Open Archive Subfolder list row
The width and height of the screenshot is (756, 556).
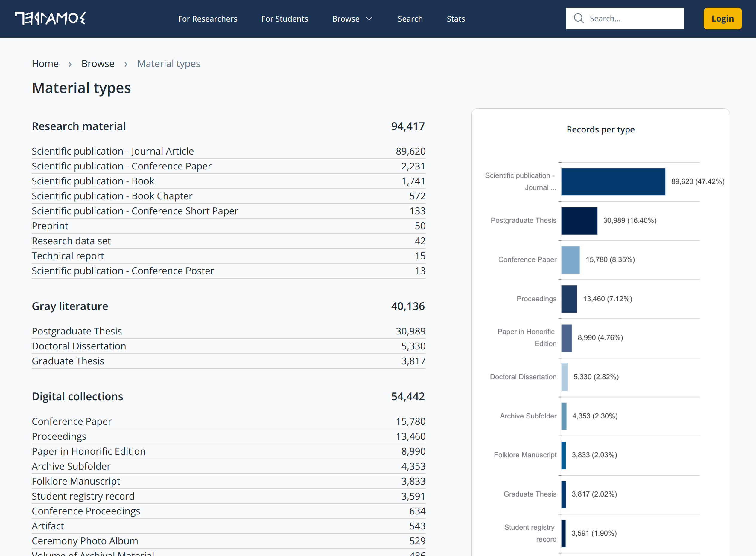point(228,466)
